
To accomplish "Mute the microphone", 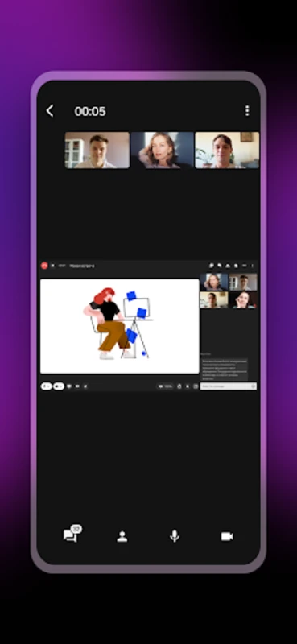I will click(175, 536).
